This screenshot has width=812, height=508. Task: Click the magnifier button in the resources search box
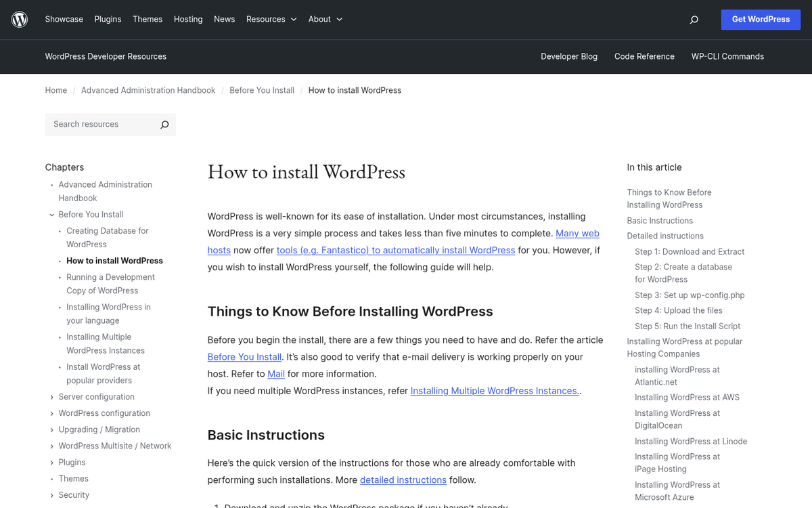(164, 125)
